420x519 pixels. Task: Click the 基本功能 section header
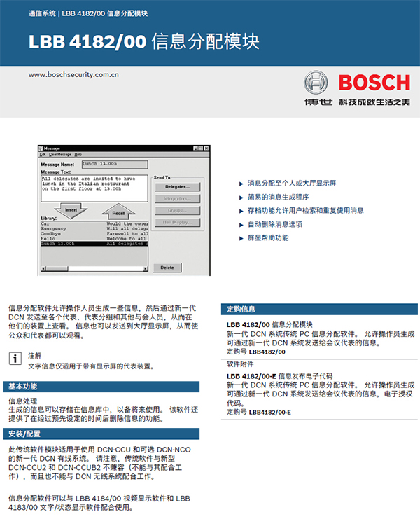101,387
